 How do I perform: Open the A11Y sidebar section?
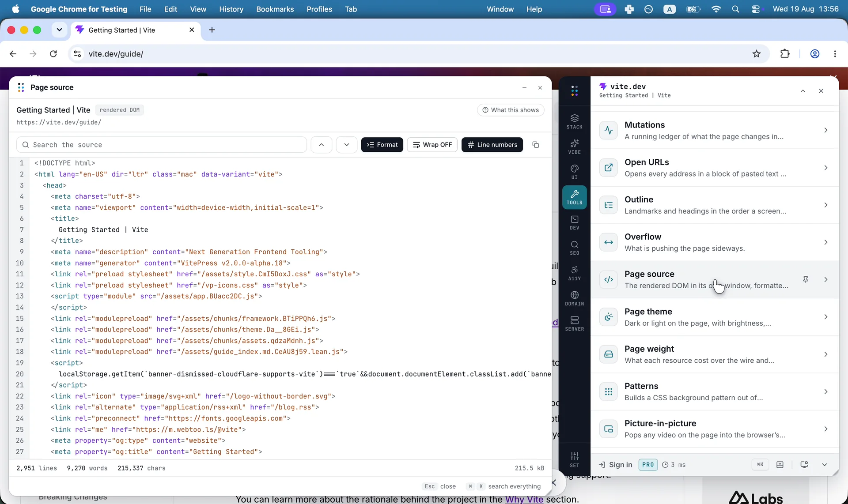574,273
